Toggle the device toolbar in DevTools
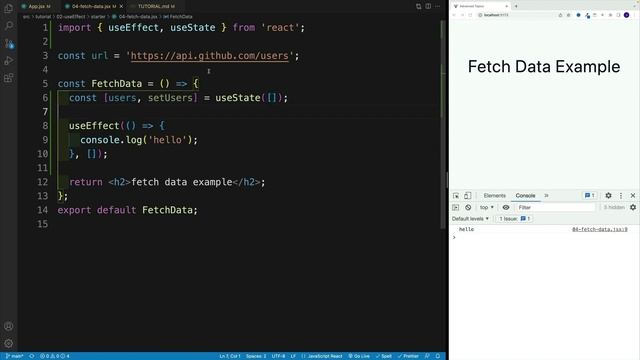 coord(467,196)
